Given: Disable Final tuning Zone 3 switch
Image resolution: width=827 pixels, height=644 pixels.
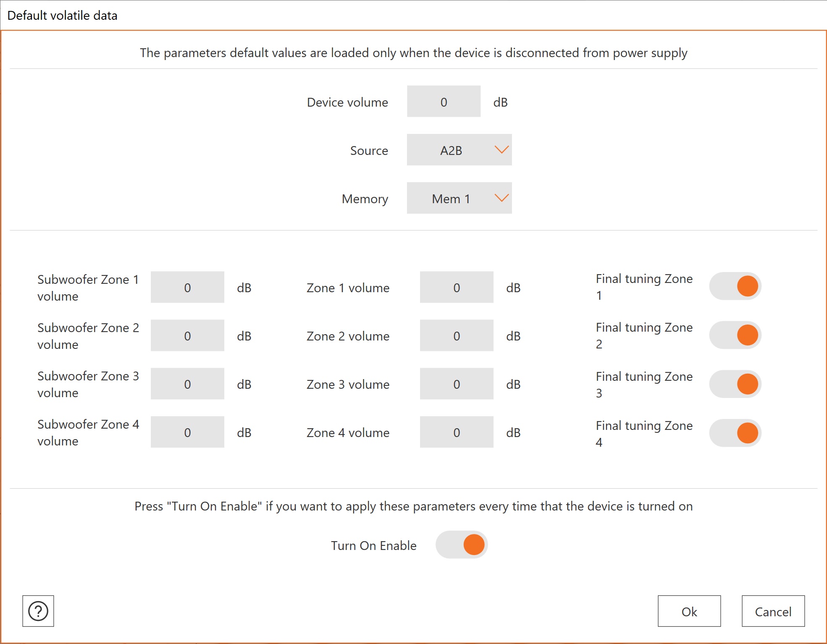Looking at the screenshot, I should pos(735,384).
